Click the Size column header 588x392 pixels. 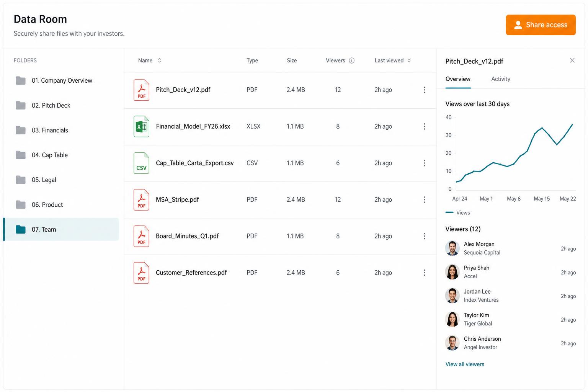click(x=292, y=60)
